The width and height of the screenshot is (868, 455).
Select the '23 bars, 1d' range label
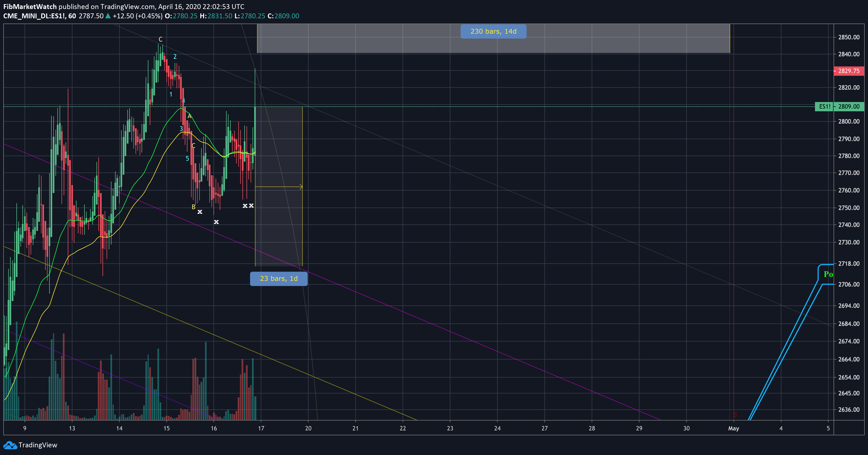pyautogui.click(x=279, y=279)
